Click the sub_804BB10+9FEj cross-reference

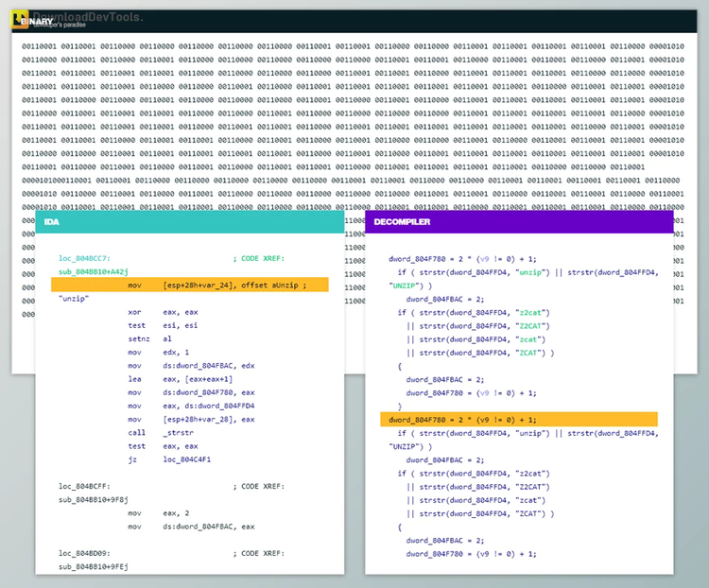(x=94, y=567)
